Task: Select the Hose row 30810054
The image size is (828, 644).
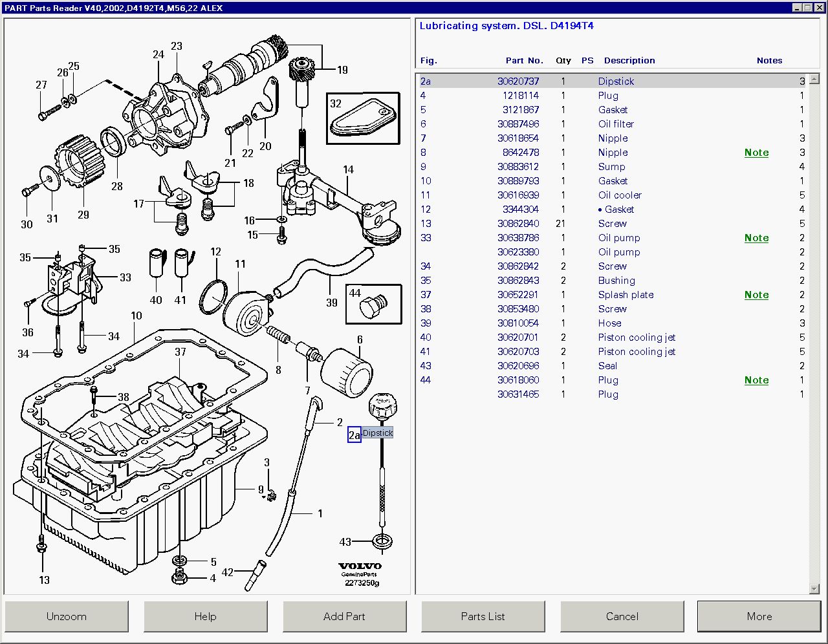Action: pyautogui.click(x=612, y=323)
